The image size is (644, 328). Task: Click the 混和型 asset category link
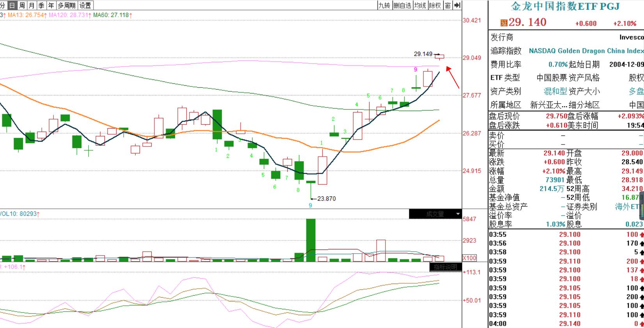[555, 91]
